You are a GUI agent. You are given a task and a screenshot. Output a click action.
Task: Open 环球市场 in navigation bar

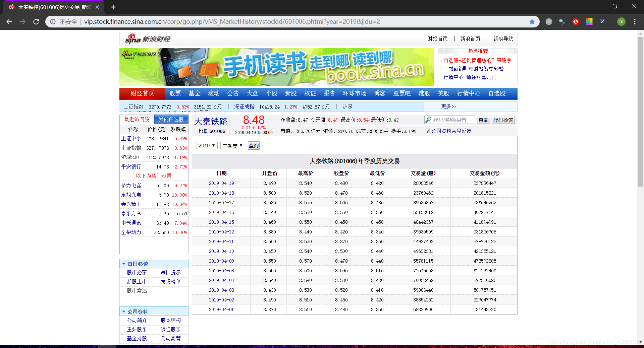pos(355,93)
